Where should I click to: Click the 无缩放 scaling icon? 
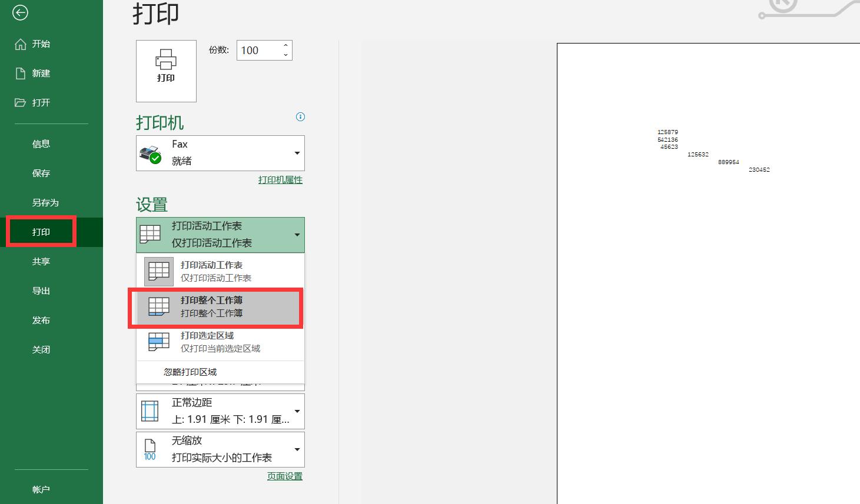pyautogui.click(x=150, y=449)
